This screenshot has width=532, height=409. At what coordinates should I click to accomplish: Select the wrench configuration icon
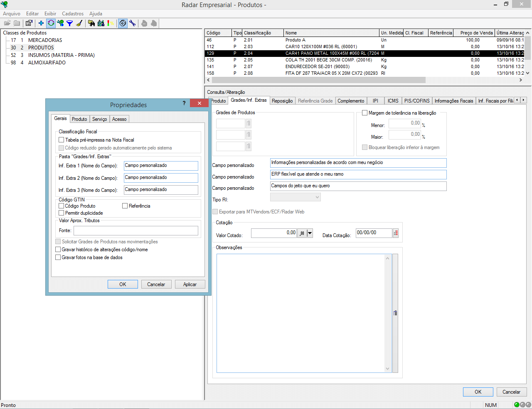pos(133,23)
